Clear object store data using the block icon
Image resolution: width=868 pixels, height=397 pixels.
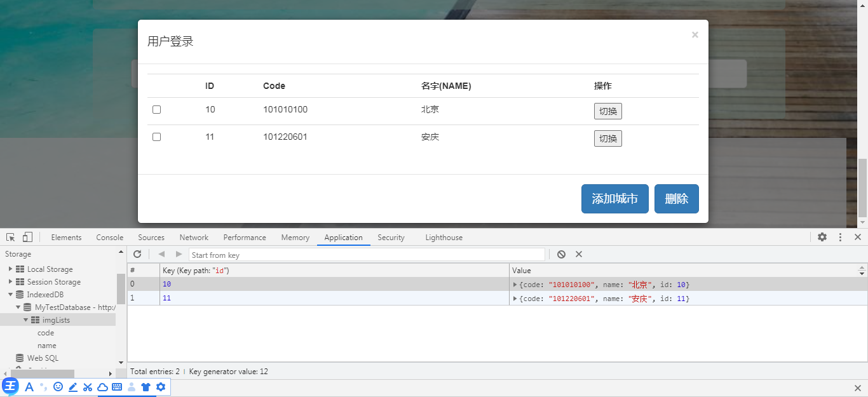coord(561,254)
